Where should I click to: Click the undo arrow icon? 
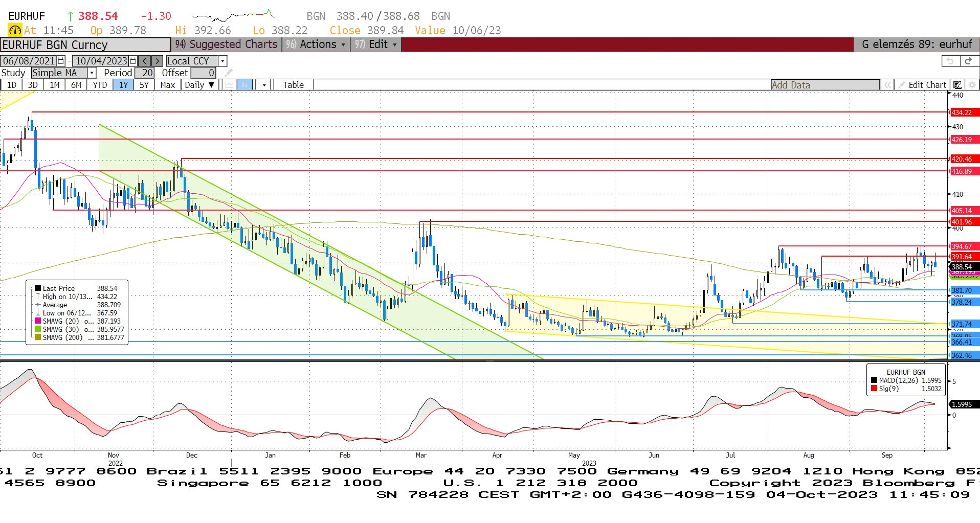[950, 61]
